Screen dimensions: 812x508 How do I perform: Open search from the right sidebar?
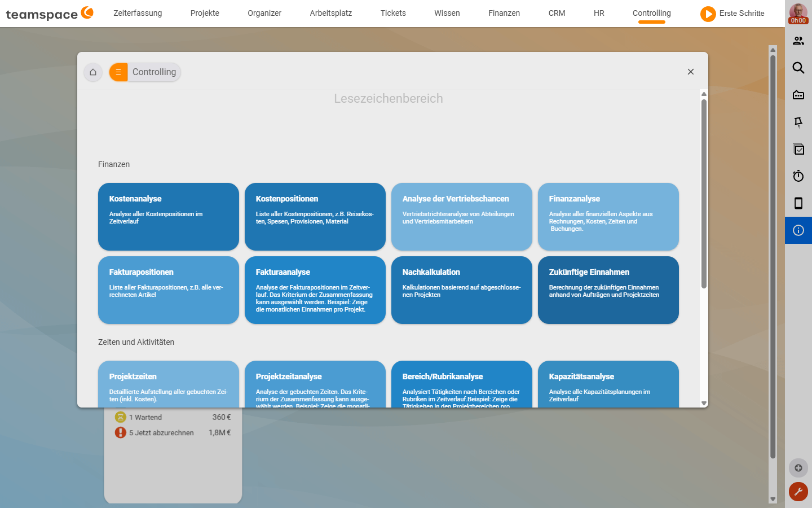point(798,68)
